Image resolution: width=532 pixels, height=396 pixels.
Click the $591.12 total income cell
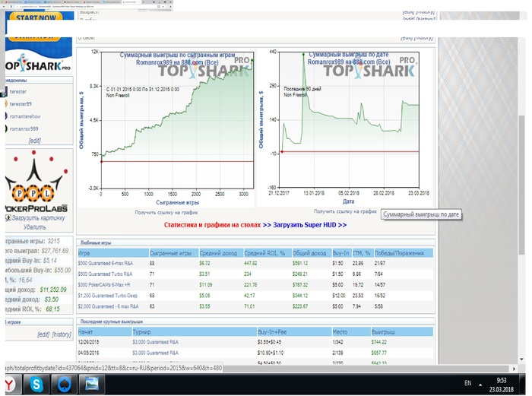tap(300, 263)
